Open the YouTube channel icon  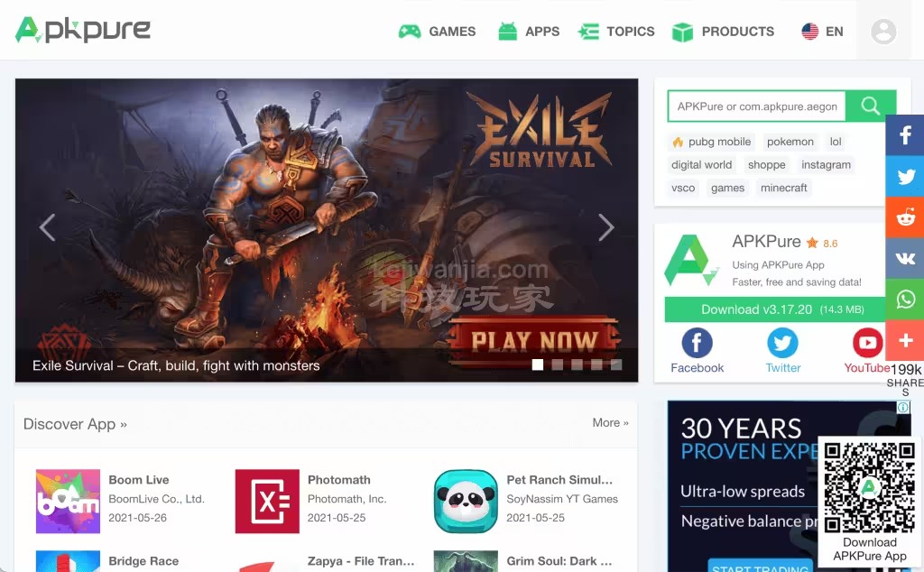[x=867, y=344]
